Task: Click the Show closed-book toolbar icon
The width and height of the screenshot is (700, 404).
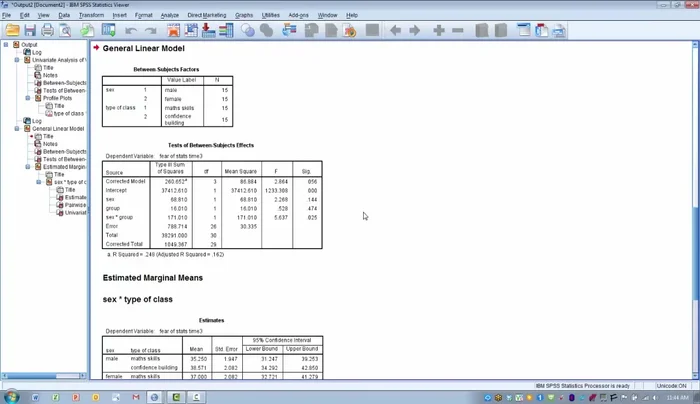Action: [x=482, y=30]
